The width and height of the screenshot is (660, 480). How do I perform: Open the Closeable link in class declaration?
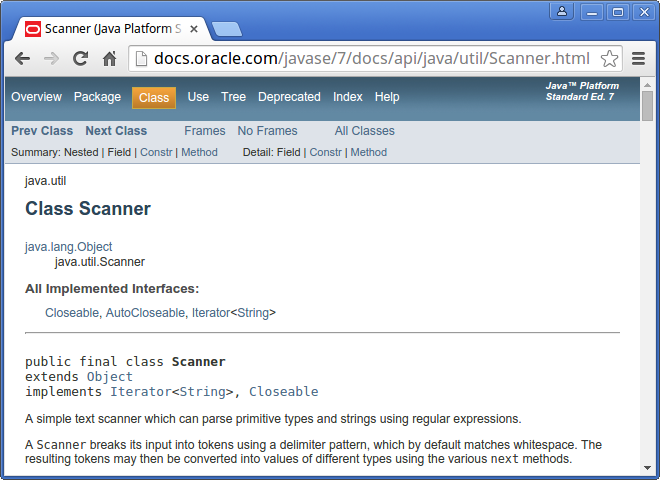(x=284, y=392)
